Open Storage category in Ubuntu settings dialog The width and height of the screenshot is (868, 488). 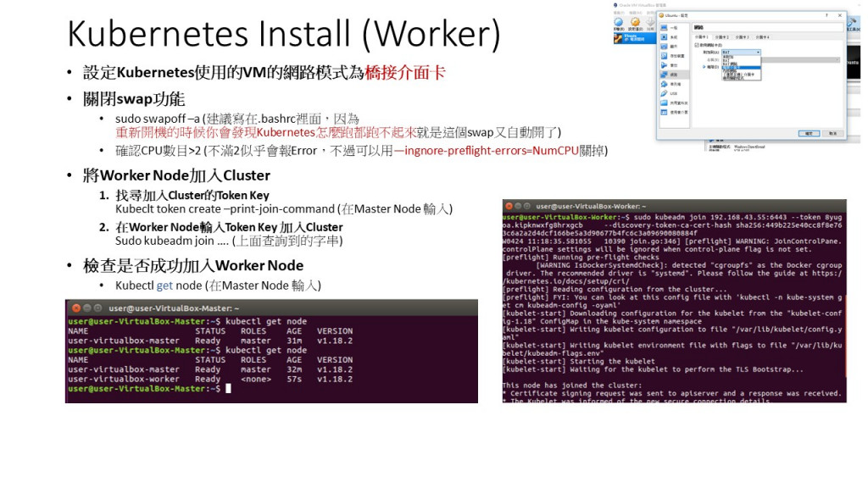[x=674, y=56]
